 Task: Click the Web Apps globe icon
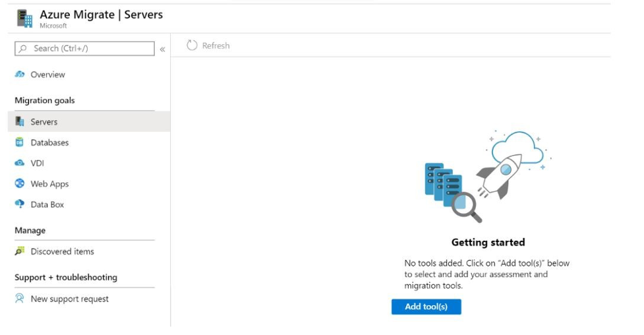19,183
